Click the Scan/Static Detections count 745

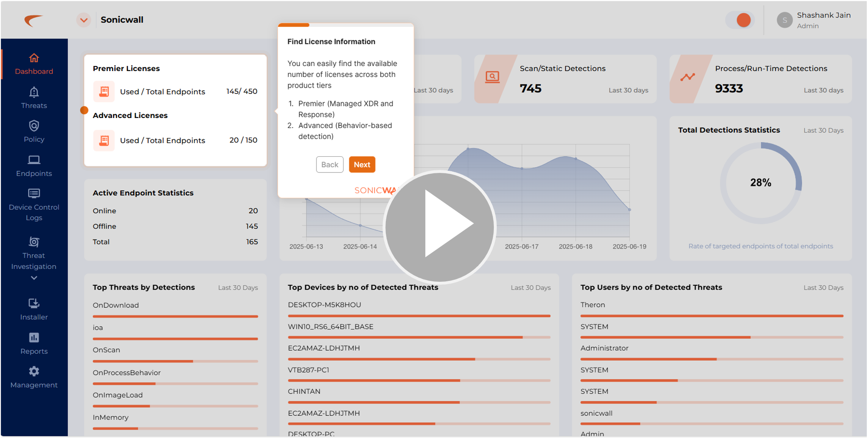pos(531,89)
